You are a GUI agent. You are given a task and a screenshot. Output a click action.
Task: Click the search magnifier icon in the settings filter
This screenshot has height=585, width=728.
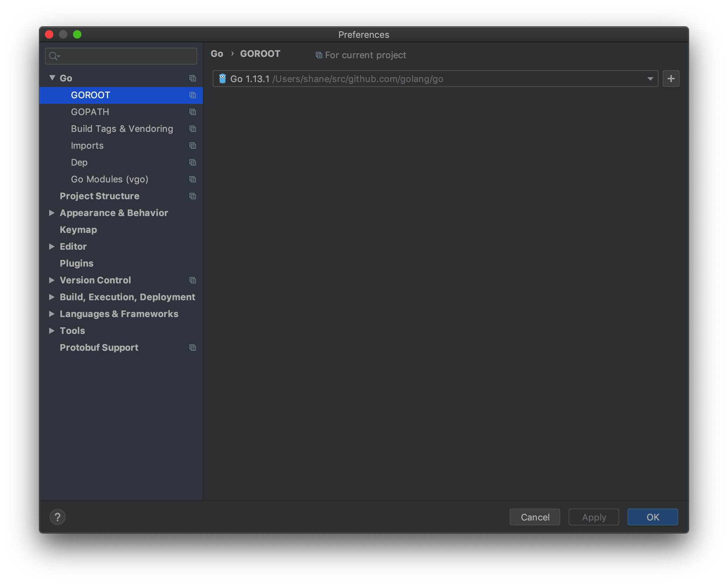point(54,56)
